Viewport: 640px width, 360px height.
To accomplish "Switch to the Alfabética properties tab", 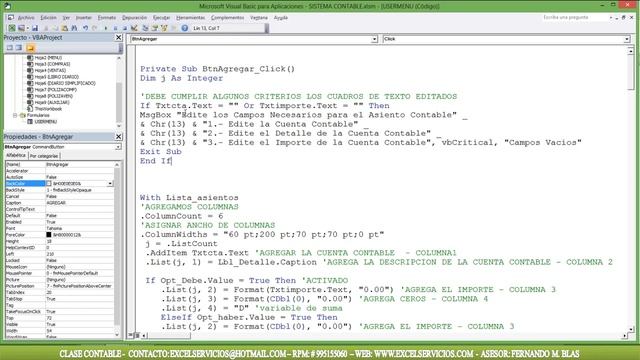I will click(x=16, y=156).
